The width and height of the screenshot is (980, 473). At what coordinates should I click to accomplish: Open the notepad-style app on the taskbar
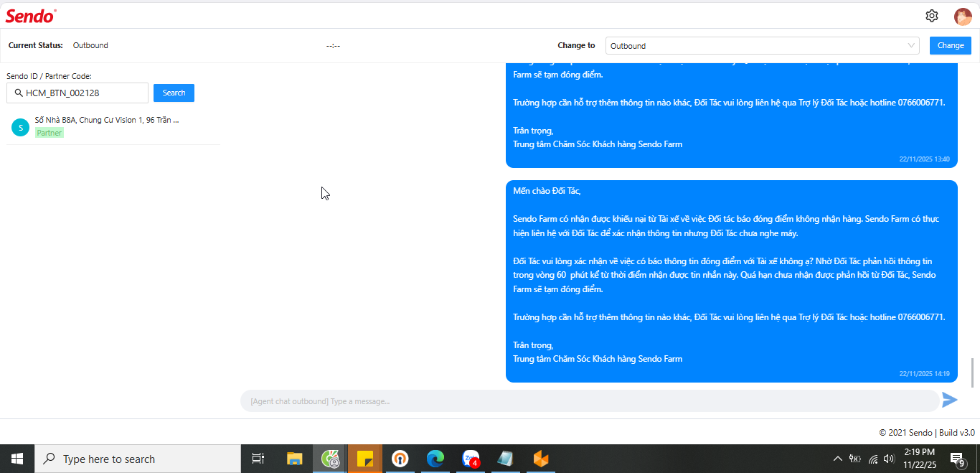506,459
